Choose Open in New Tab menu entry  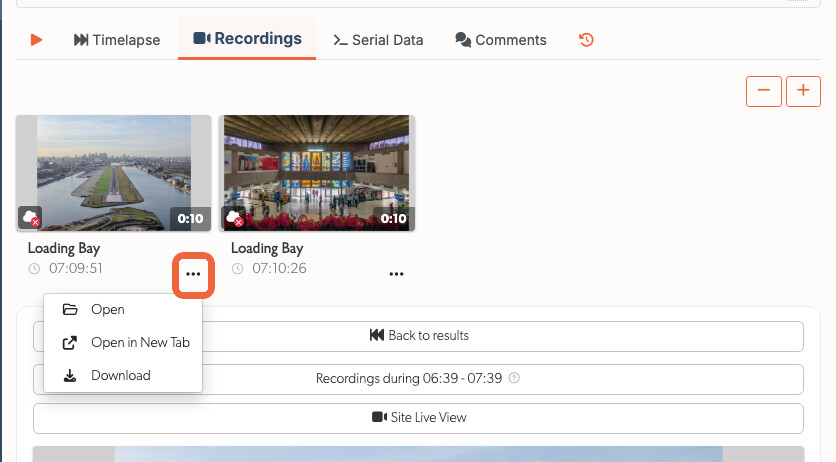(x=123, y=342)
